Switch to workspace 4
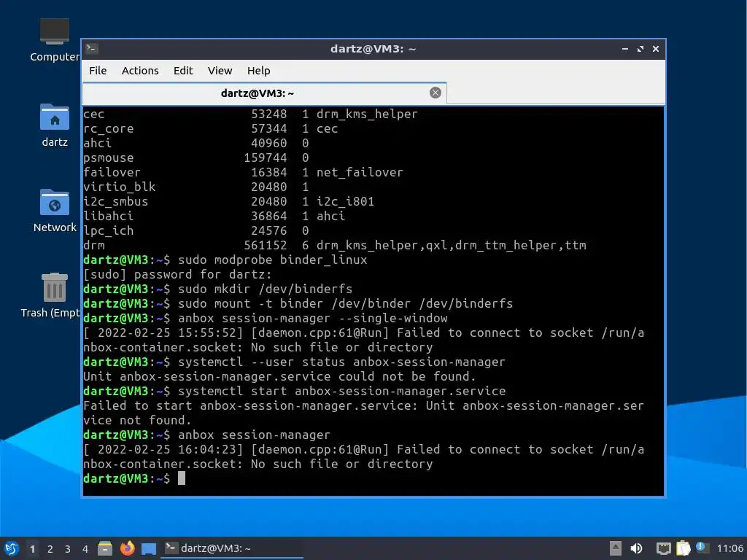The image size is (747, 560). click(x=85, y=549)
